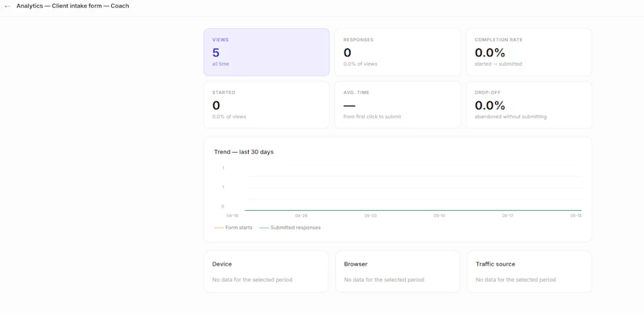Viewport: 644px width, 313px height.
Task: Click the page title 'Analytics — Client intake form — Coach'
Action: click(x=72, y=6)
